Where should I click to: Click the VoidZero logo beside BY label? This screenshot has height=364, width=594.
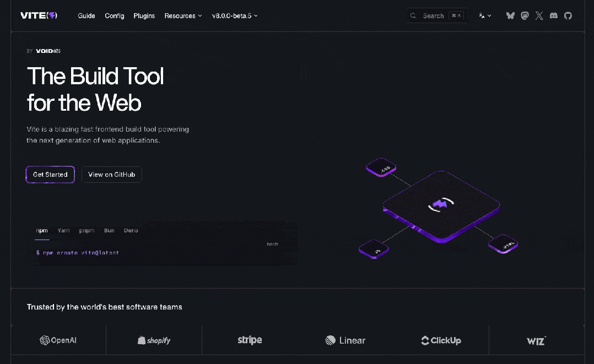[x=48, y=51]
